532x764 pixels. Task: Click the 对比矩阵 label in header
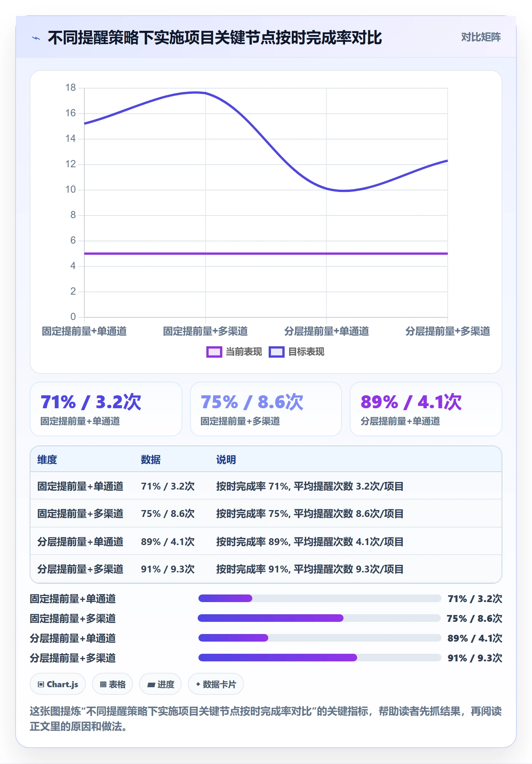click(x=481, y=37)
